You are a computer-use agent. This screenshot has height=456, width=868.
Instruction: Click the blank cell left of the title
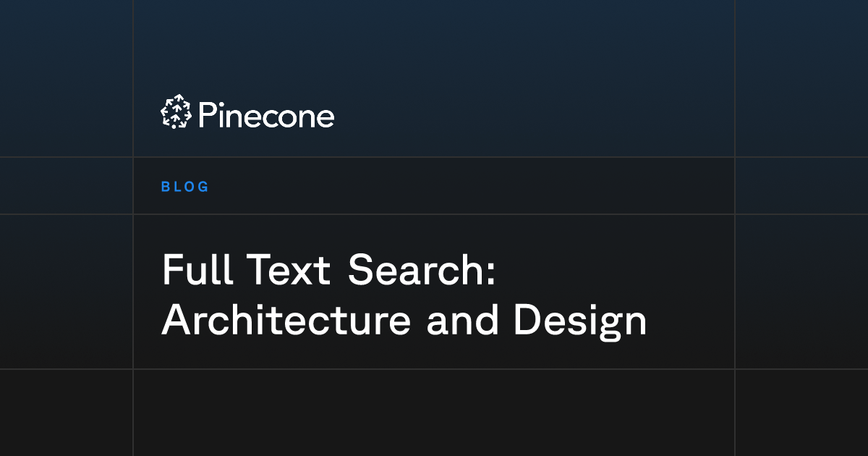(66, 292)
